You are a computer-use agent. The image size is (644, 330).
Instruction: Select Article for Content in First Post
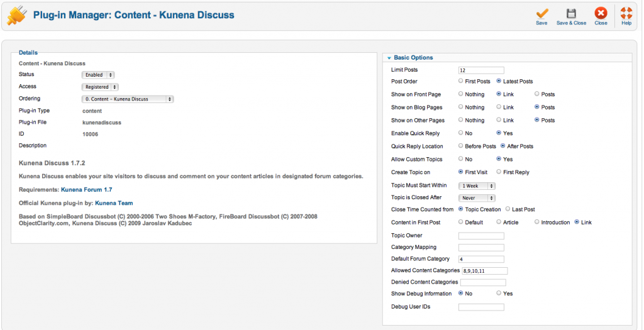[499, 222]
